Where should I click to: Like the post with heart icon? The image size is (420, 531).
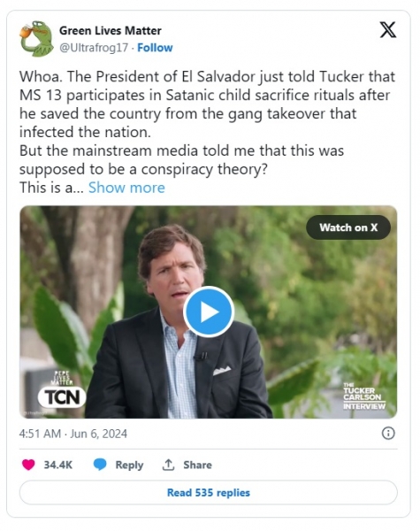(28, 465)
